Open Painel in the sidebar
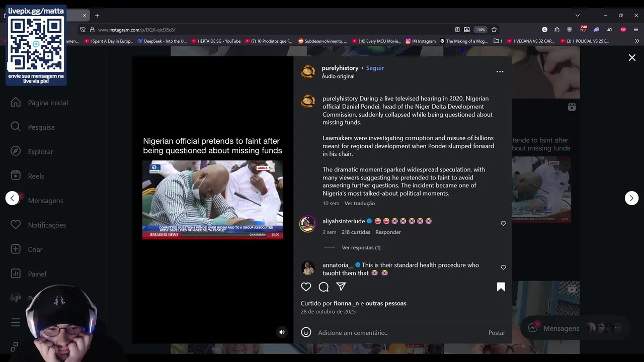The width and height of the screenshot is (644, 362). pyautogui.click(x=28, y=274)
